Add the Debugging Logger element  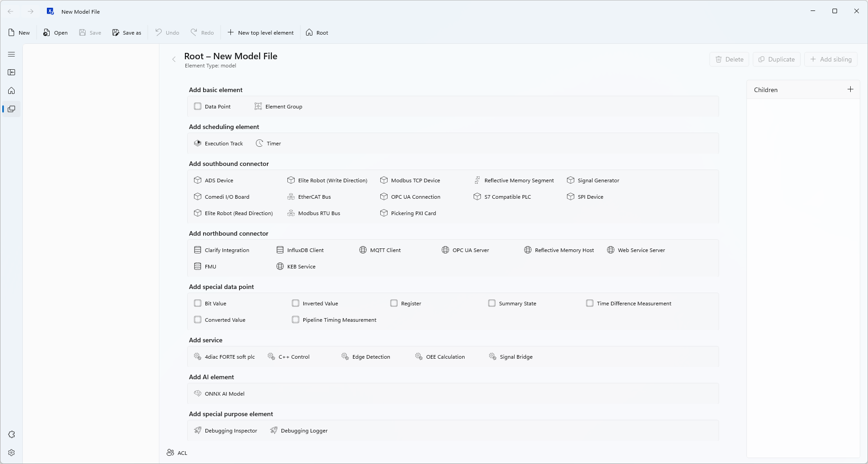click(x=303, y=430)
